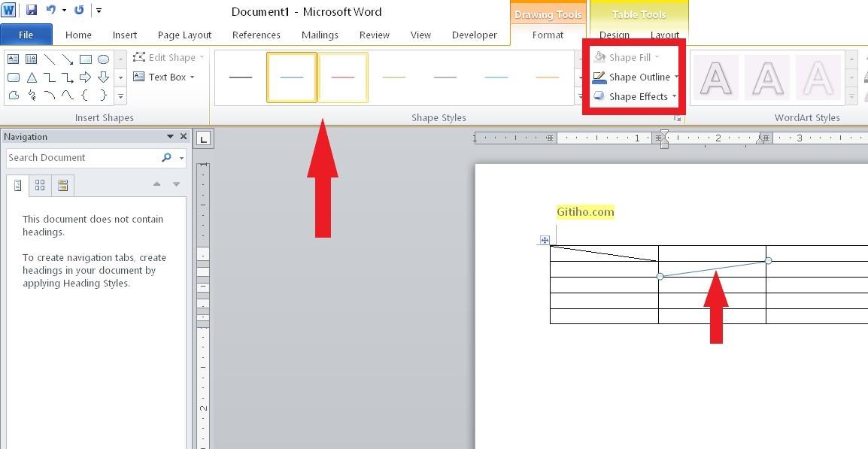Click the ruler tab selector L button
This screenshot has width=868, height=449.
tap(204, 138)
